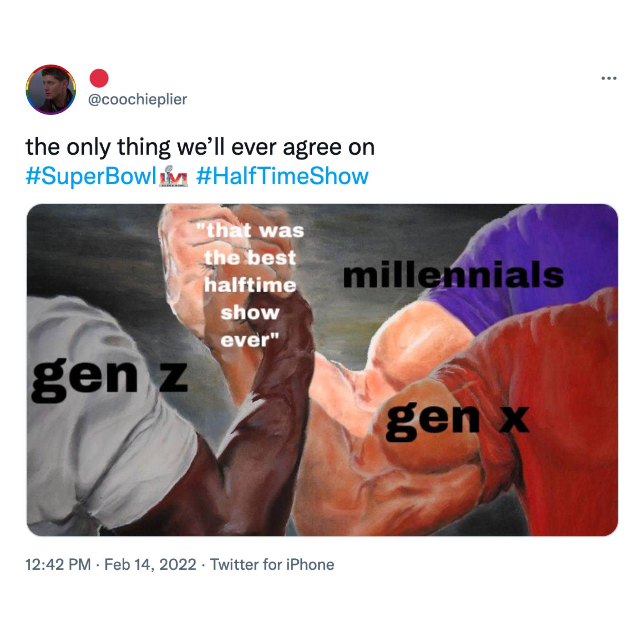This screenshot has width=644, height=644.
Task: Select the tweet text "the only thing we'll ever agree on"
Action: coord(200,147)
